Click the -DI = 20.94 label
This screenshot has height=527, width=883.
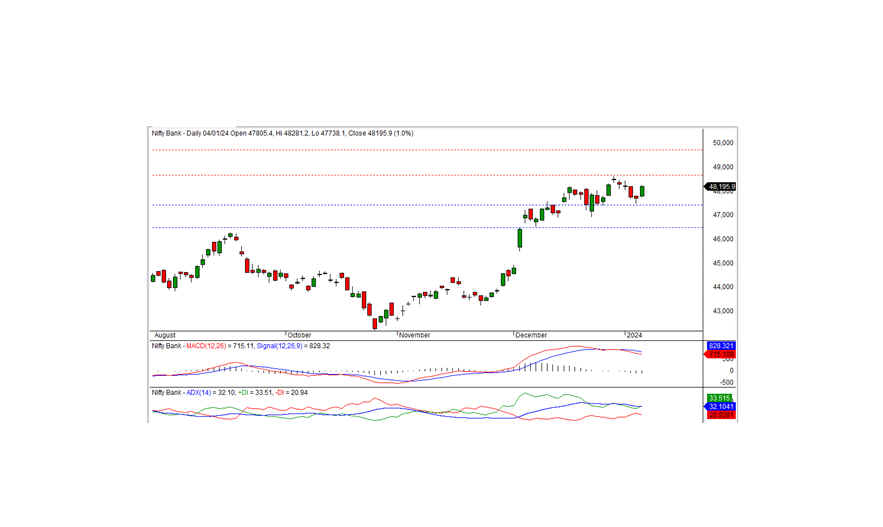pos(291,392)
